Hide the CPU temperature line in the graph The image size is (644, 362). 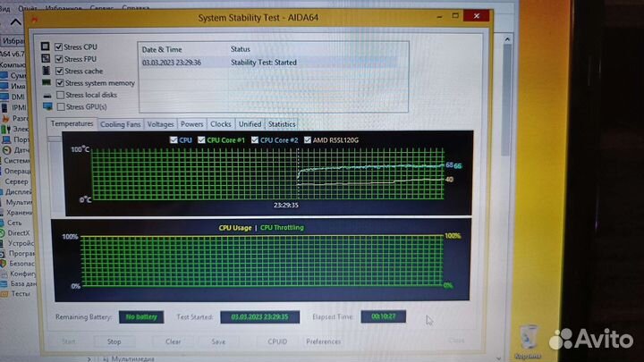tap(174, 140)
